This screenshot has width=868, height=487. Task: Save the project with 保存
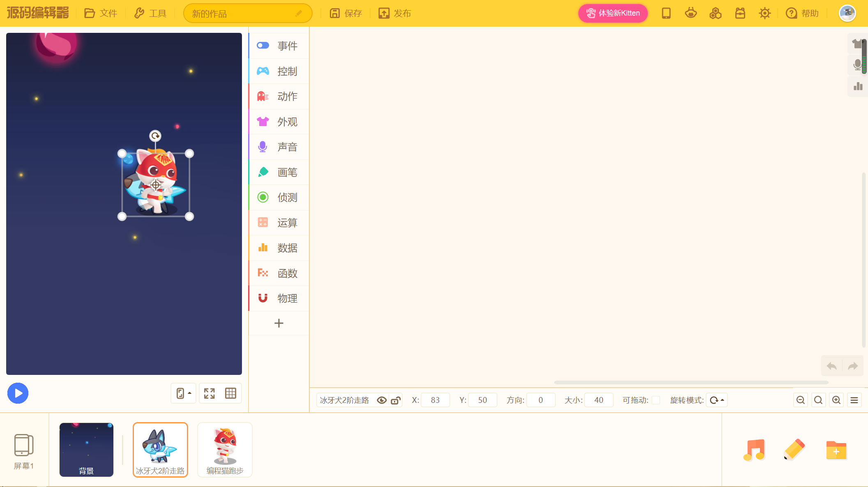[x=345, y=13]
